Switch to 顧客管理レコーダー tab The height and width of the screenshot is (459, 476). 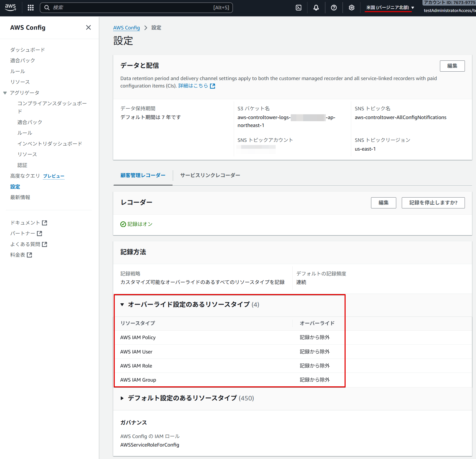pyautogui.click(x=143, y=175)
